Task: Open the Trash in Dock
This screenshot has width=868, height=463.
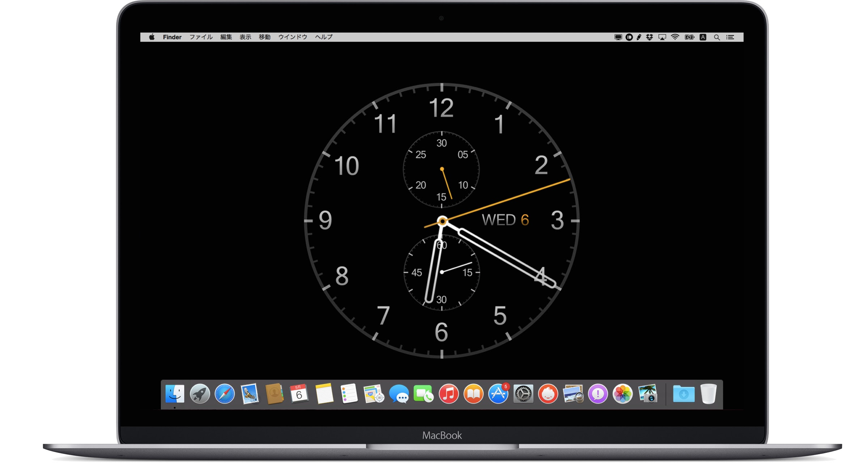Action: click(x=709, y=394)
